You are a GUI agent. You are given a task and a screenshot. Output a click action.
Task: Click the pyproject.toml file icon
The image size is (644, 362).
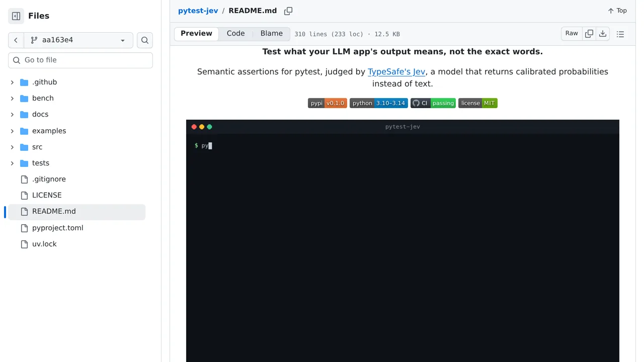[24, 228]
